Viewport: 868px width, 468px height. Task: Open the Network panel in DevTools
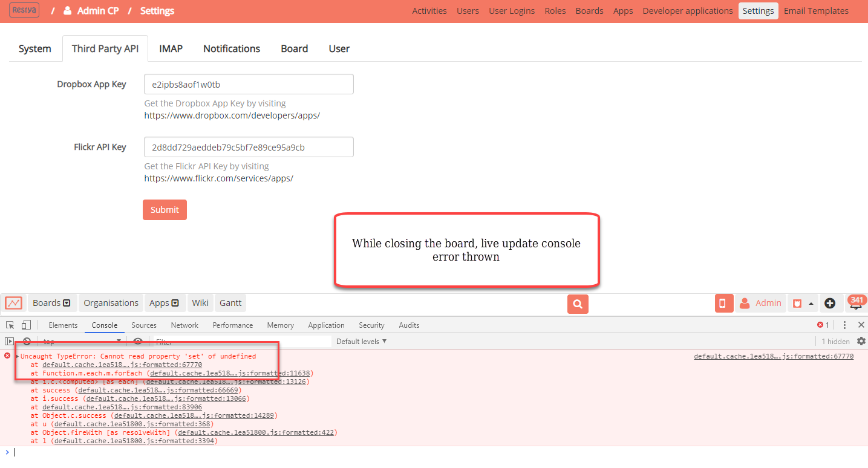click(184, 325)
